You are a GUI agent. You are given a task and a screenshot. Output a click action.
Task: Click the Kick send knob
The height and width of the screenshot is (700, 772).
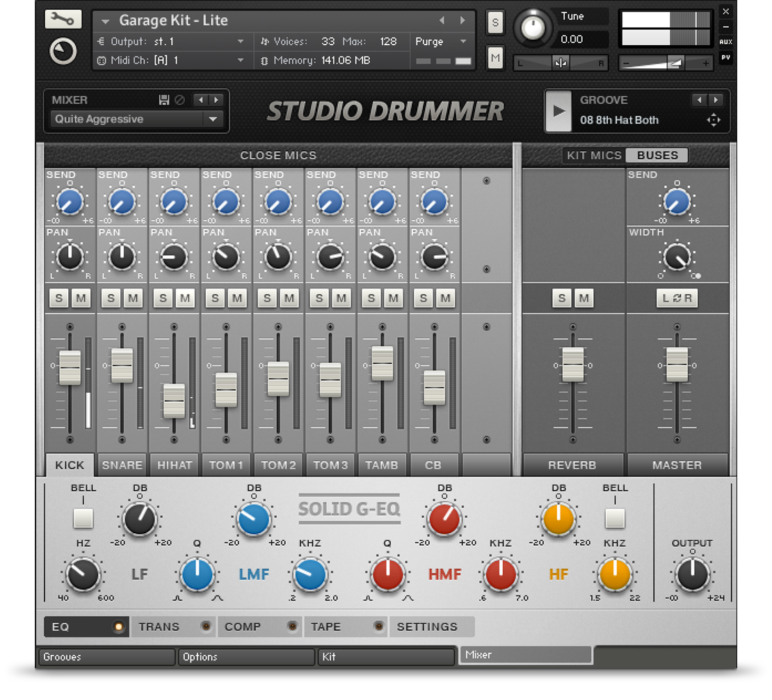(70, 202)
